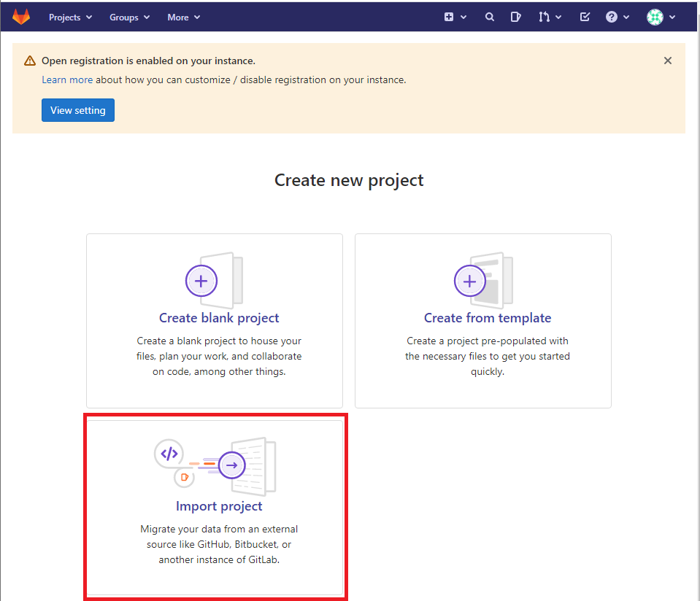
Task: Click the help question mark icon
Action: (612, 17)
